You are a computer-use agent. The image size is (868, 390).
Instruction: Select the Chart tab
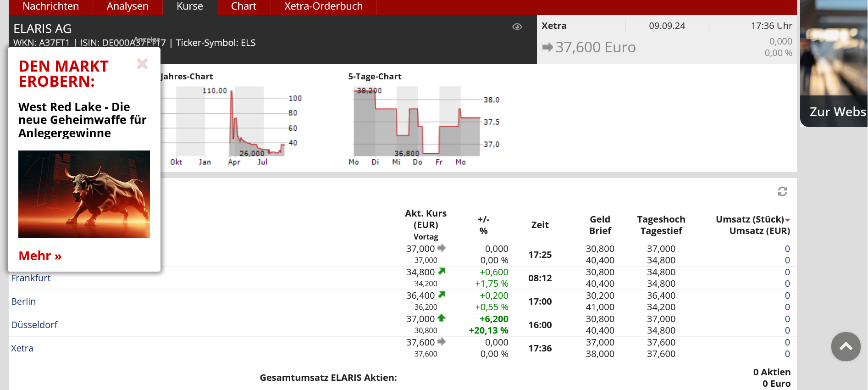click(243, 7)
